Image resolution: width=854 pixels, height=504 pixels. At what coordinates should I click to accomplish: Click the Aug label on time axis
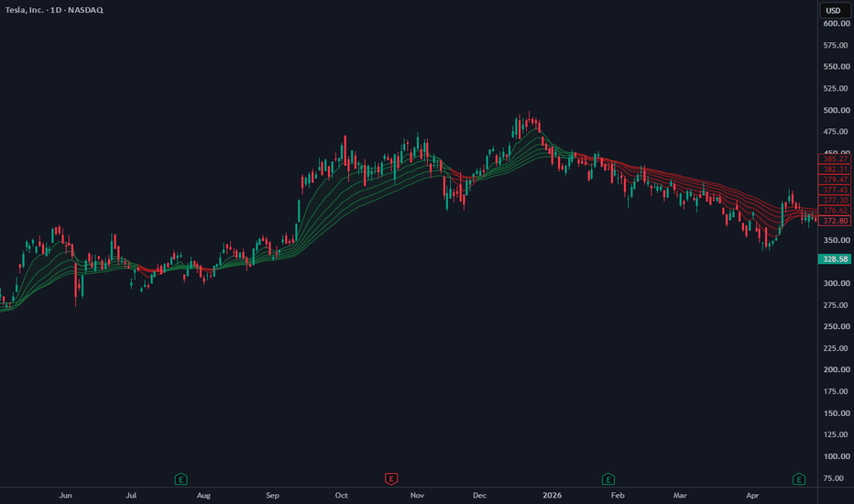pyautogui.click(x=203, y=495)
